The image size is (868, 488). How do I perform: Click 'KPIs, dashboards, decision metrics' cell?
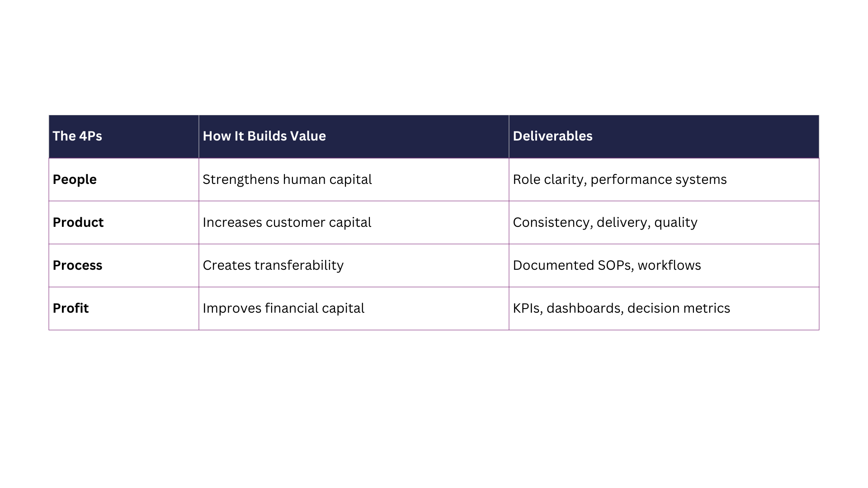(x=664, y=308)
